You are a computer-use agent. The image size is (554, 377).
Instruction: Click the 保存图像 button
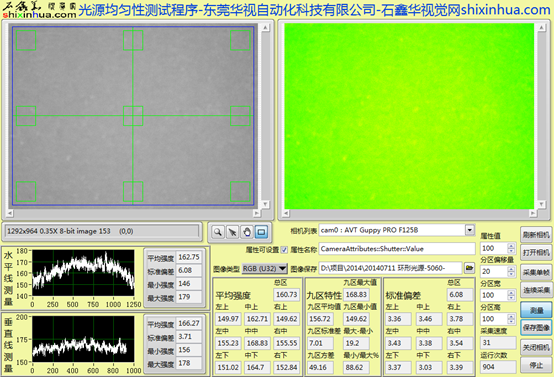[536, 328]
